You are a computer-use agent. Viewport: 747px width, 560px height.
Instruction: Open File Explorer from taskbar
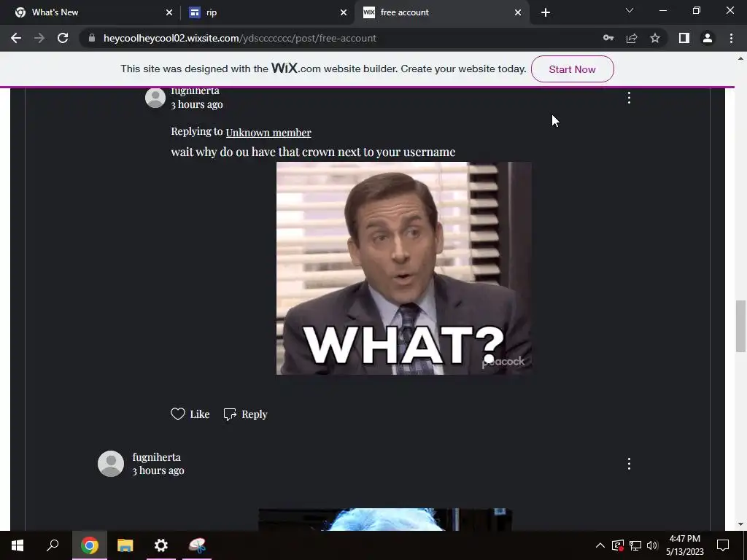point(125,545)
